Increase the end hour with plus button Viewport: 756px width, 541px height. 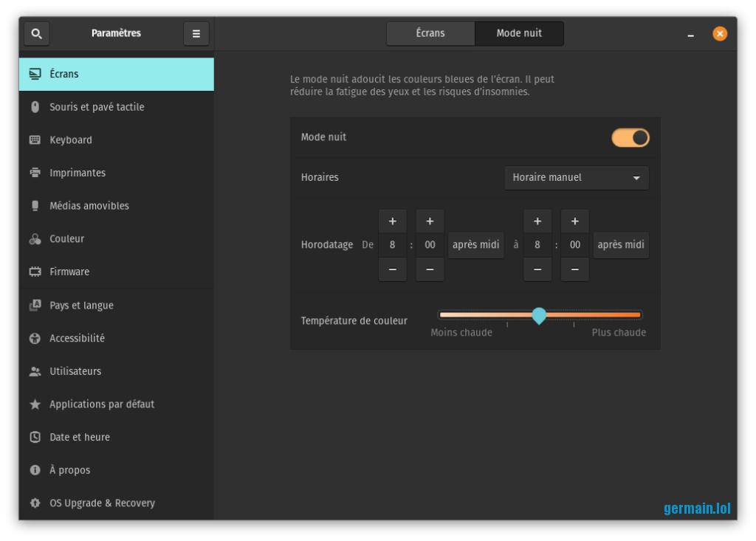537,221
